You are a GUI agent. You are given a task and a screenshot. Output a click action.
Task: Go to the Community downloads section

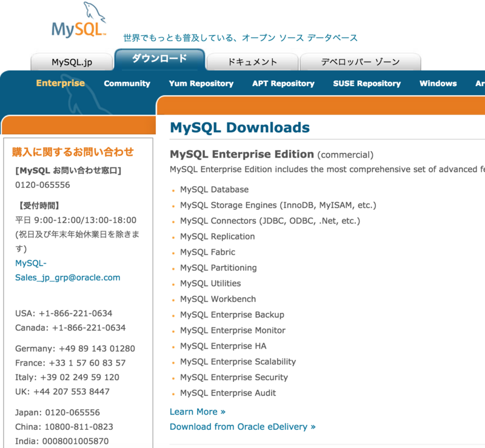pos(127,83)
